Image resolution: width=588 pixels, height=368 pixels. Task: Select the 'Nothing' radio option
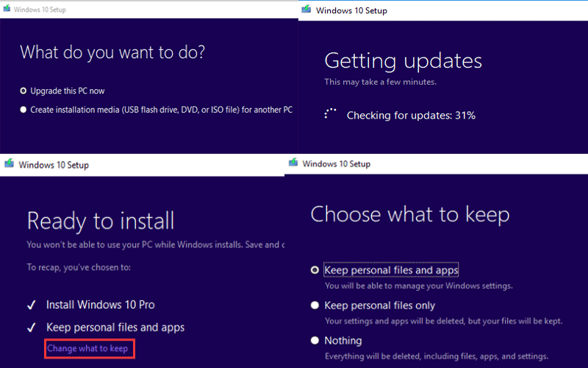pos(315,341)
